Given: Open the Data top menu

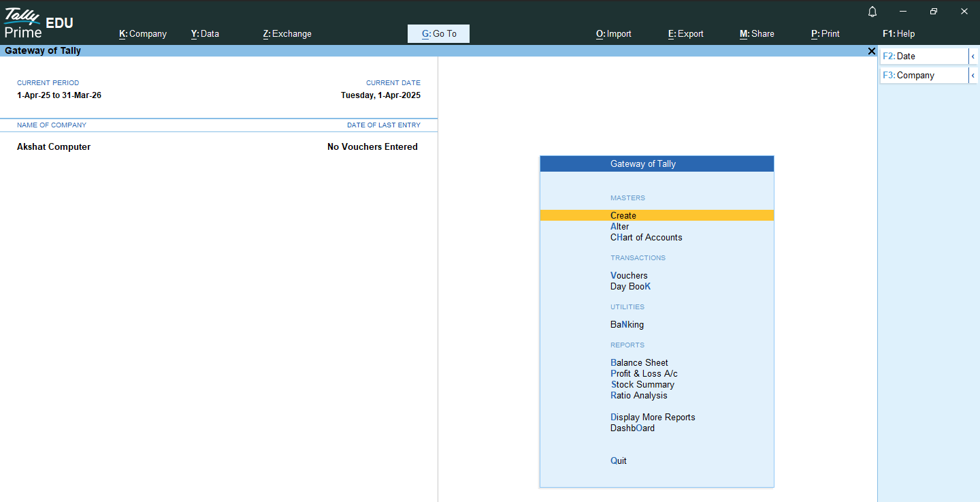Looking at the screenshot, I should coord(205,34).
